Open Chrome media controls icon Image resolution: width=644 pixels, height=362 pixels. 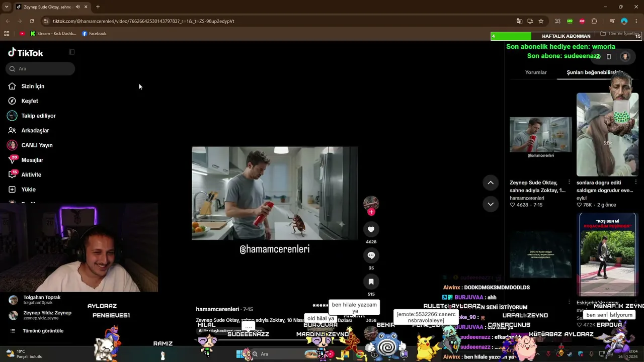coord(612,21)
